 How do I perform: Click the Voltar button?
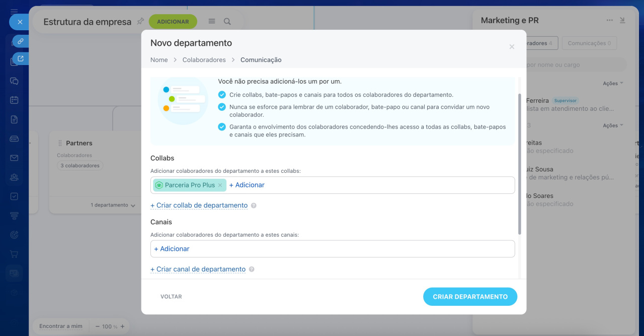pyautogui.click(x=171, y=297)
